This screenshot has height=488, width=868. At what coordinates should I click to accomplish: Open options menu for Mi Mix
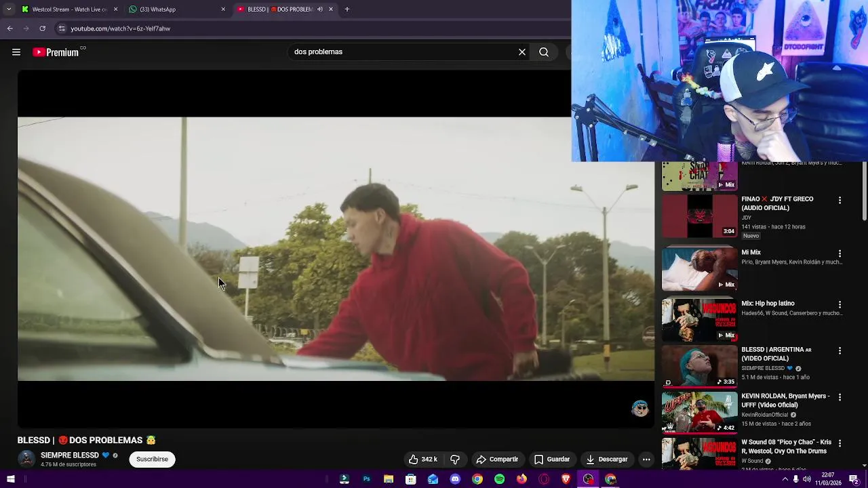tap(840, 253)
